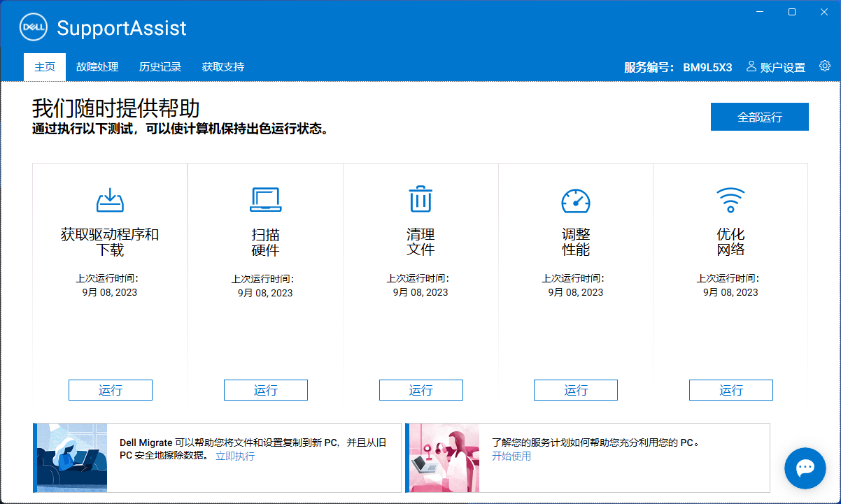Image resolution: width=841 pixels, height=504 pixels.
Task: Click the 优化网络 card title
Action: [730, 242]
